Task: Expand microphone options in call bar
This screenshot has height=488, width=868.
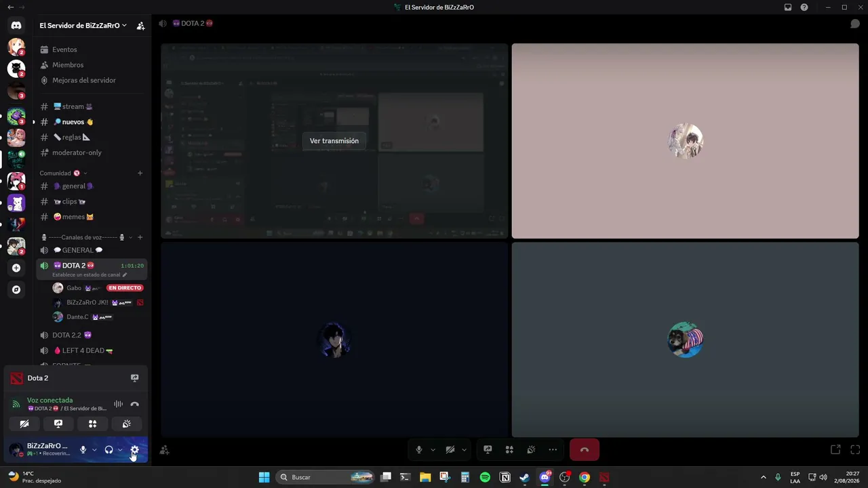Action: point(433,449)
